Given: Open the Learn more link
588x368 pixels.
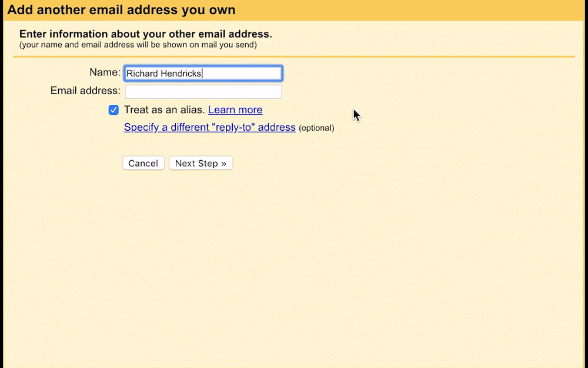Looking at the screenshot, I should (235, 110).
